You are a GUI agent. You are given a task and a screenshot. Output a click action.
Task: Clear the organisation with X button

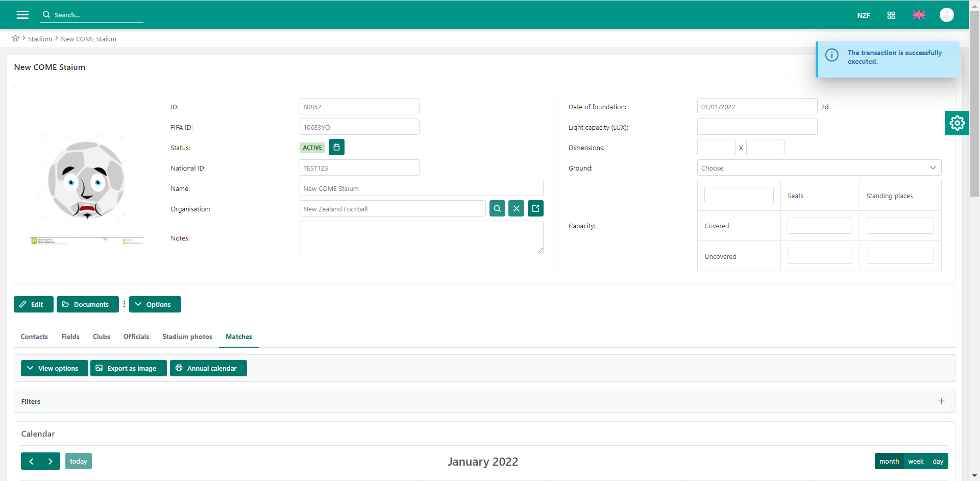(x=516, y=209)
